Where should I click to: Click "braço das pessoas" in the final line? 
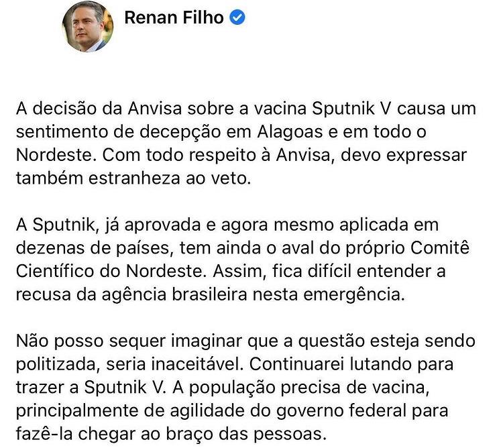click(x=245, y=434)
